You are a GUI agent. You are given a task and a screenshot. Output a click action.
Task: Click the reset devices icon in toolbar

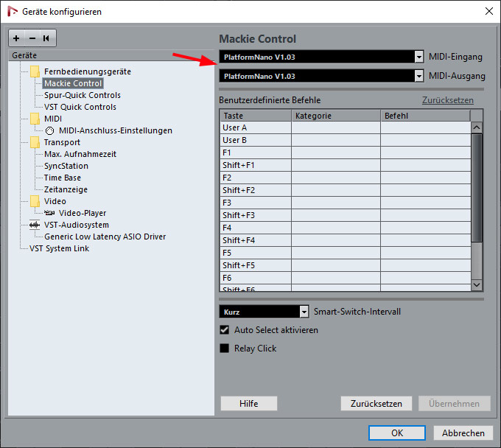46,38
